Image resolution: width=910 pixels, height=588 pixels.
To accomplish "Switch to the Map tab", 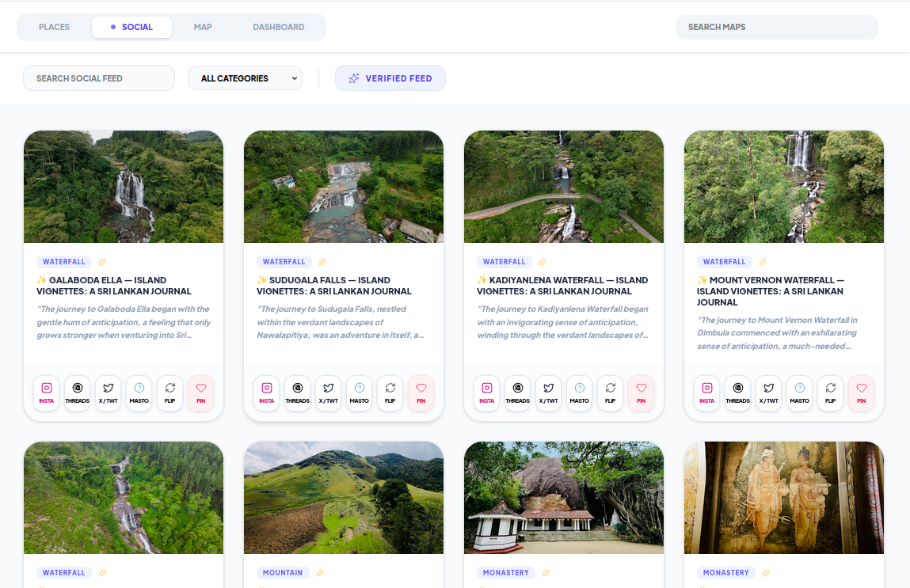I will click(203, 27).
